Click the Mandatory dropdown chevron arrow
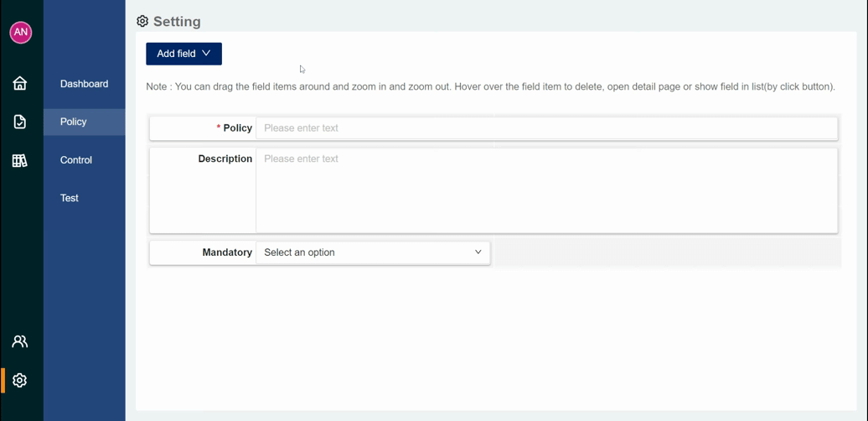The height and width of the screenshot is (421, 868). tap(478, 252)
